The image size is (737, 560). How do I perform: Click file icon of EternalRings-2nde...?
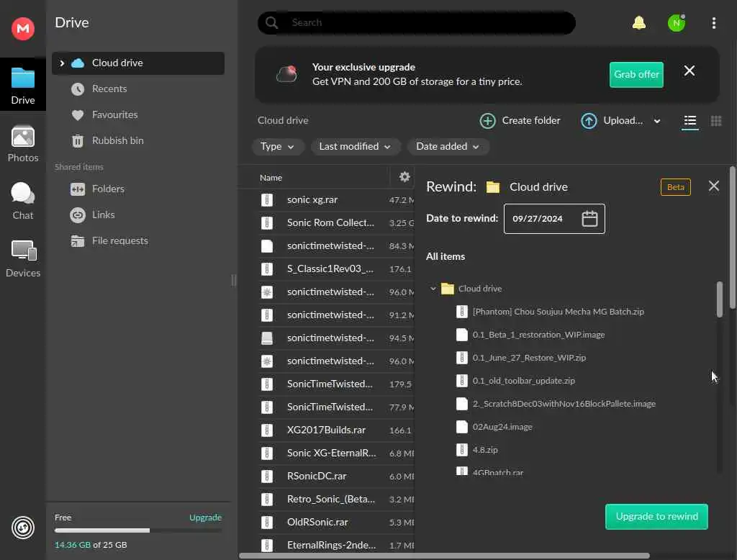266,546
